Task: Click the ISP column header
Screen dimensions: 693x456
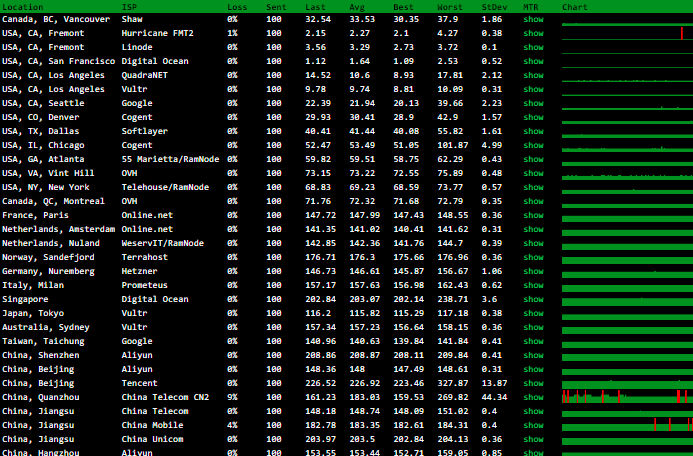Action: coord(129,7)
